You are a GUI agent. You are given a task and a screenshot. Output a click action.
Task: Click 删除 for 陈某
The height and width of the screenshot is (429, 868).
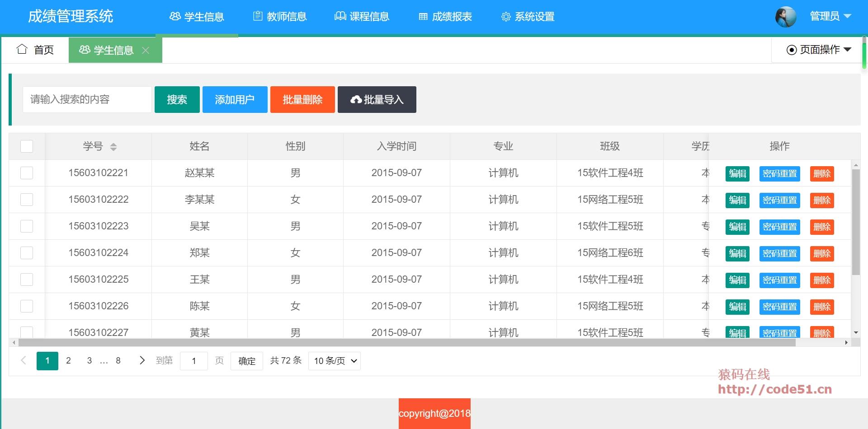click(822, 307)
